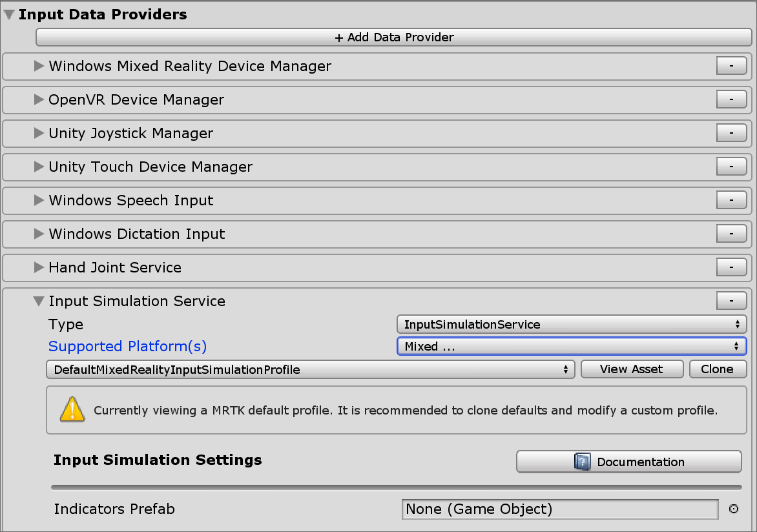This screenshot has width=757, height=532.
Task: Expand the Unity Touch Device Manager section
Action: tap(39, 167)
